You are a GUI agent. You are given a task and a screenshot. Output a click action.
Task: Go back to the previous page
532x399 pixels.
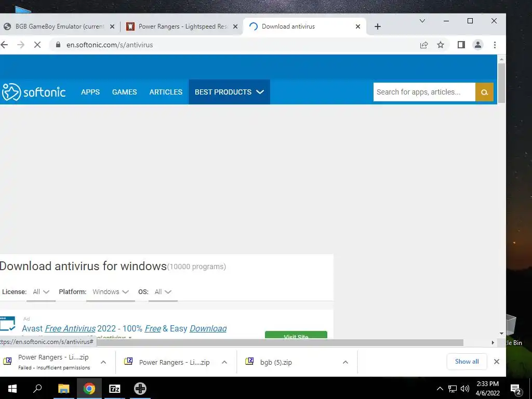4,45
